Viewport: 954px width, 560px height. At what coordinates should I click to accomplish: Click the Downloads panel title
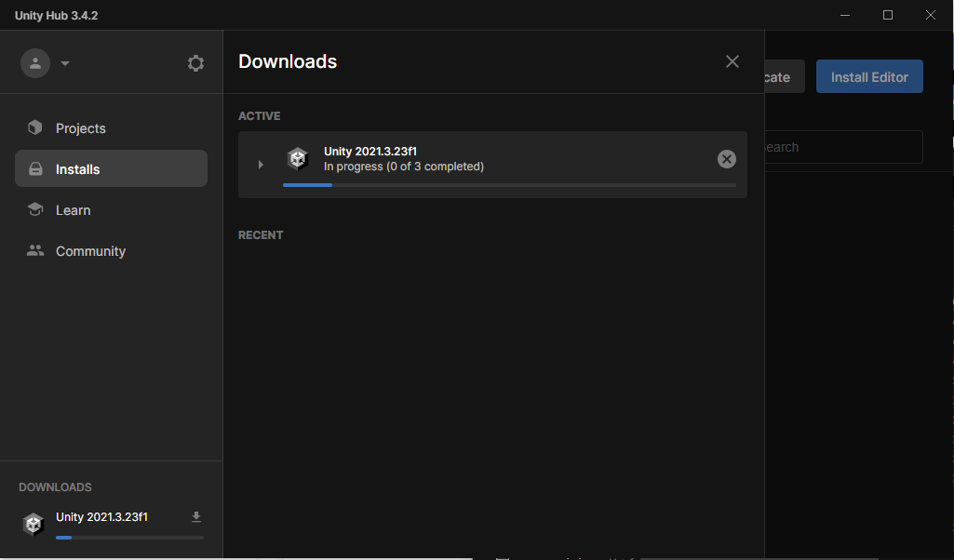point(288,61)
